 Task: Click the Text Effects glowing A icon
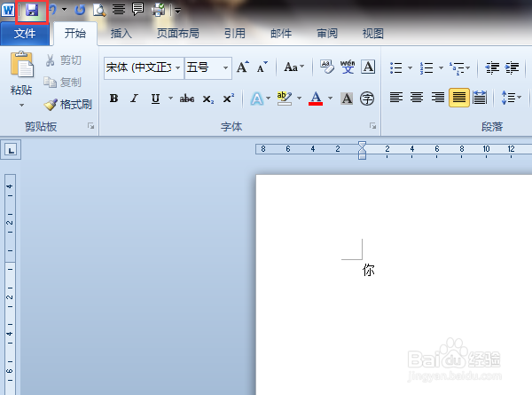click(x=257, y=99)
